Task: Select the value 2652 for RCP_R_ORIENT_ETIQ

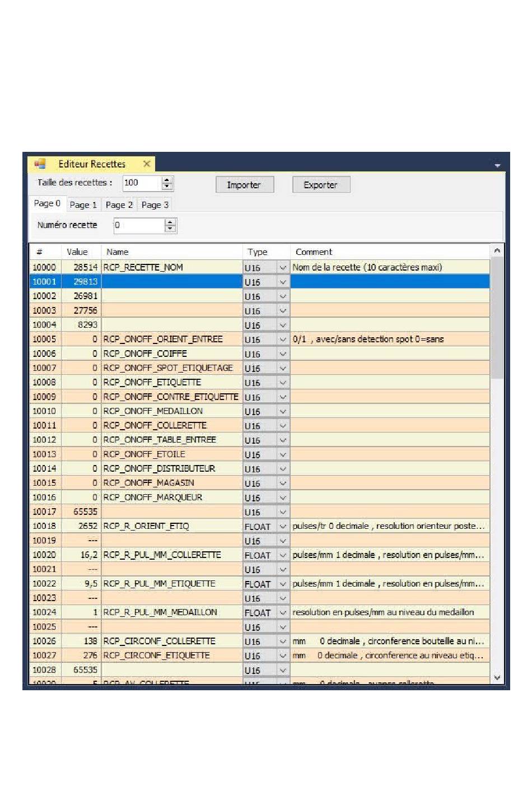Action: tap(81, 526)
